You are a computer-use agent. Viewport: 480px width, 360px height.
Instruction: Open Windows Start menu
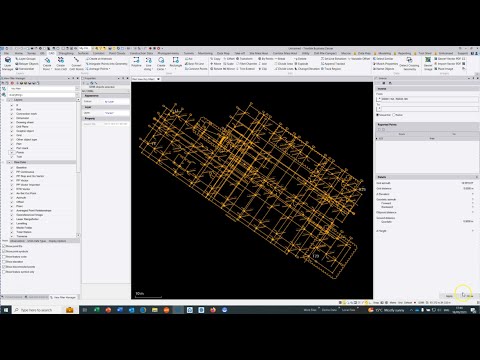6,310
